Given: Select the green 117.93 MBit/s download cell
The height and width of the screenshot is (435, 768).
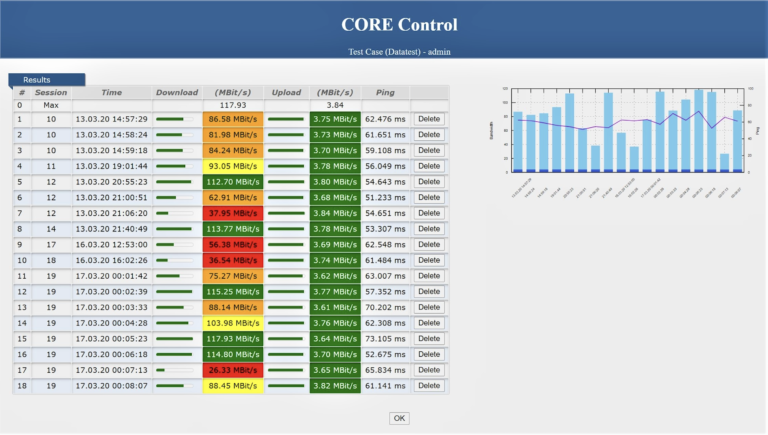Looking at the screenshot, I should [x=233, y=338].
